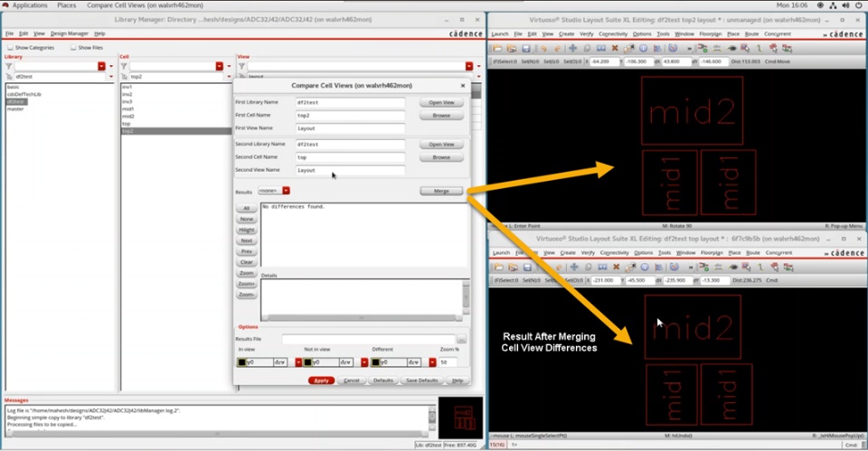This screenshot has height=451, width=868.
Task: Click Details pane vertical scrollbar
Action: pyautogui.click(x=467, y=297)
